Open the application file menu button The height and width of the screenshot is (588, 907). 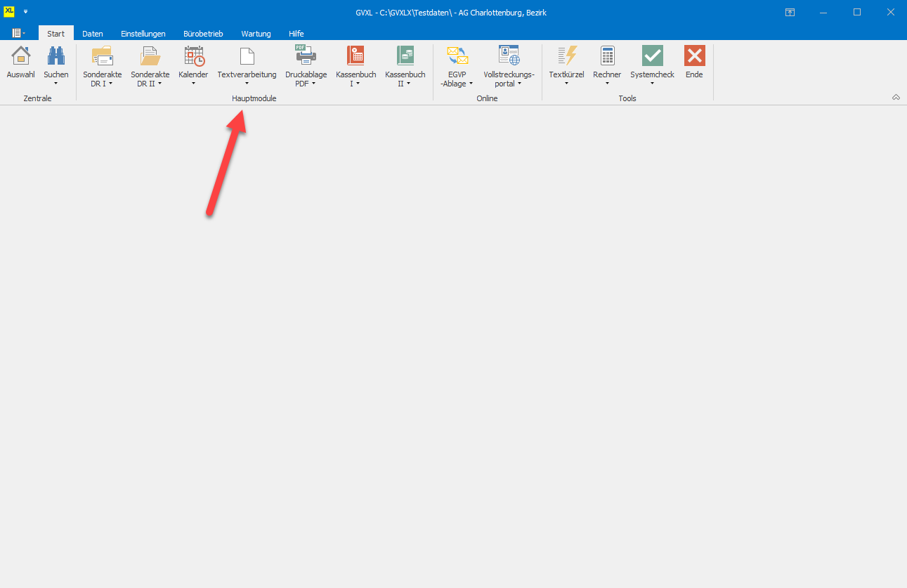19,33
